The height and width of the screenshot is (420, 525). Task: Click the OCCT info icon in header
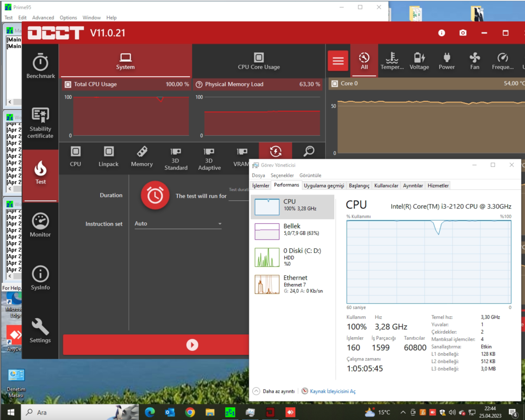pos(441,33)
